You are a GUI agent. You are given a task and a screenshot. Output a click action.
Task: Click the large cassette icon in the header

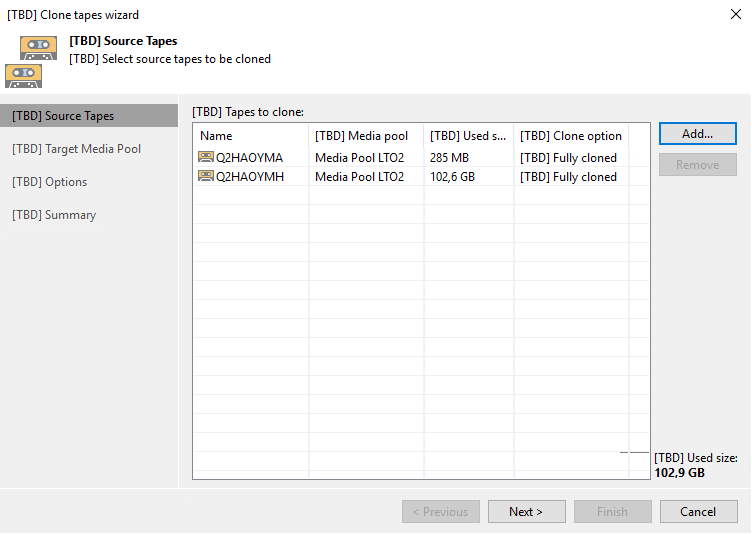point(38,47)
